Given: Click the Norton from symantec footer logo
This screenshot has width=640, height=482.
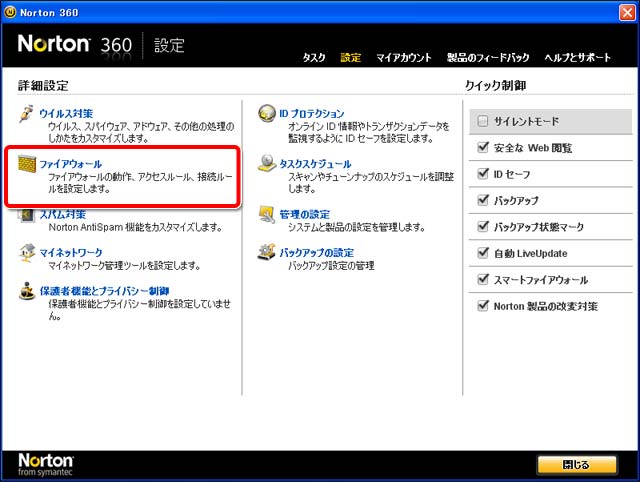Looking at the screenshot, I should tap(46, 464).
